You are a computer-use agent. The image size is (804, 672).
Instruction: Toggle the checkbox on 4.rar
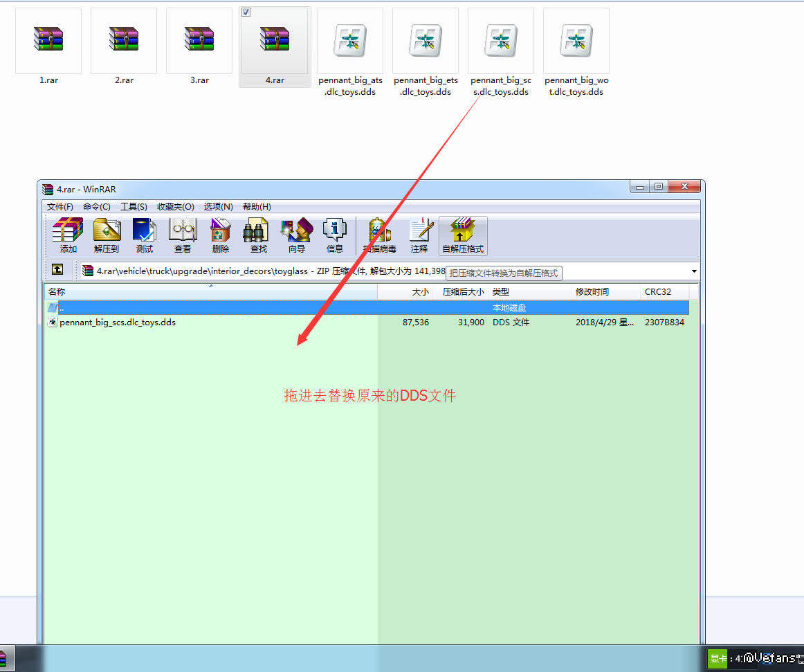(x=246, y=12)
